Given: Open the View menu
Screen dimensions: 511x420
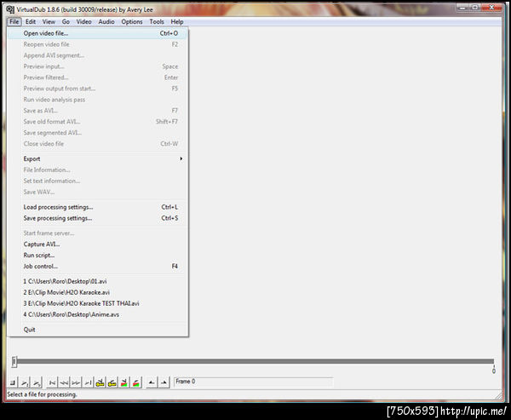Looking at the screenshot, I should coord(49,22).
